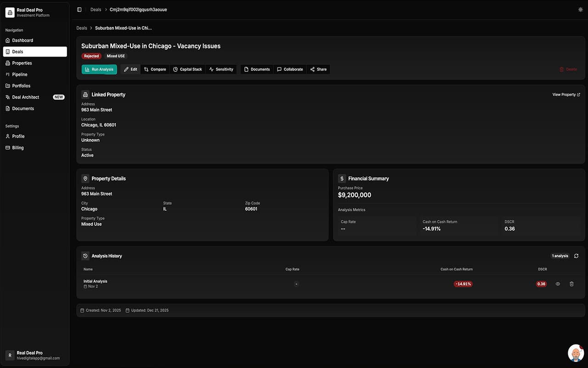The image size is (588, 368).
Task: Open the Sensitivity analysis
Action: 221,69
